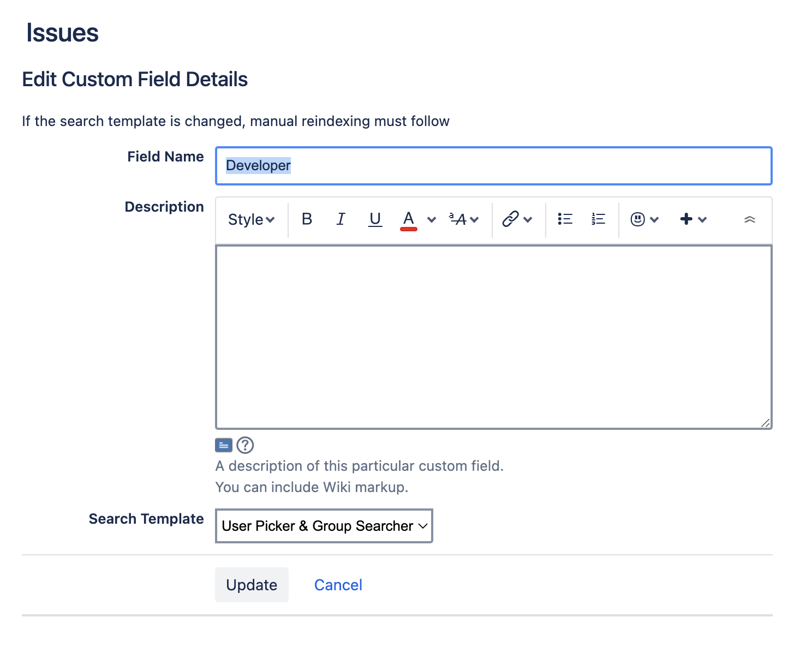Screen dimensions: 812x659
Task: Insert a numbered list
Action: click(598, 219)
